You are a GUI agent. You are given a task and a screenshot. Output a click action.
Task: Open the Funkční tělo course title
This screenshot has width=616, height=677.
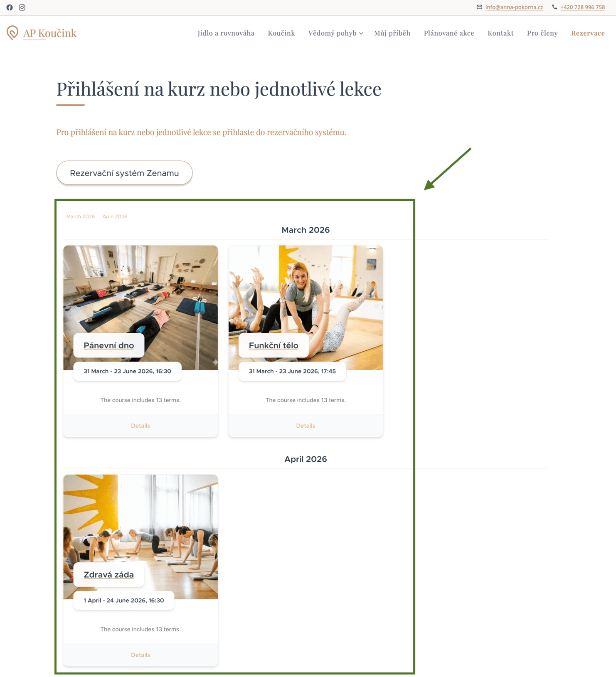tap(274, 345)
